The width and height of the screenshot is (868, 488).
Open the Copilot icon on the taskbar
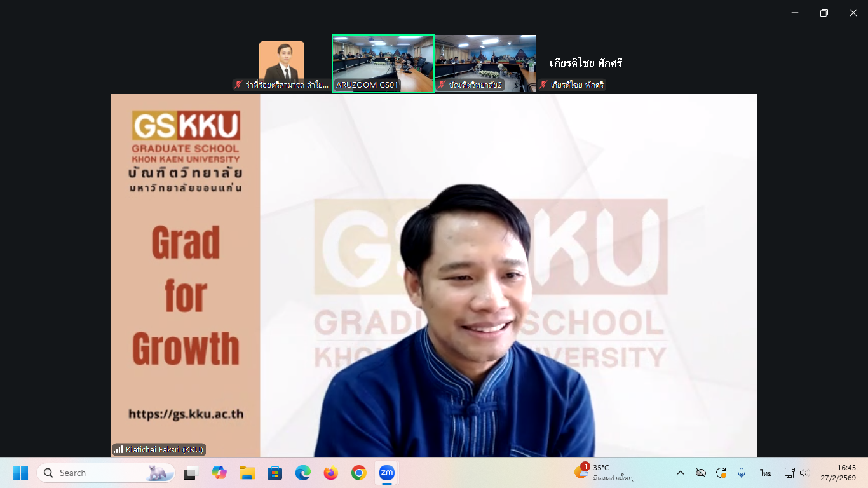click(219, 473)
